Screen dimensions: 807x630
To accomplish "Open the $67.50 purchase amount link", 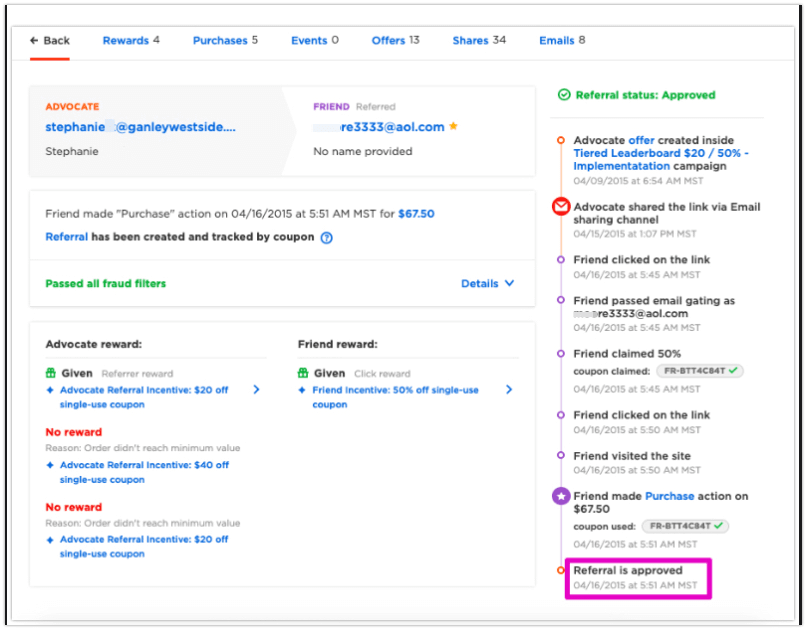I will [x=416, y=214].
